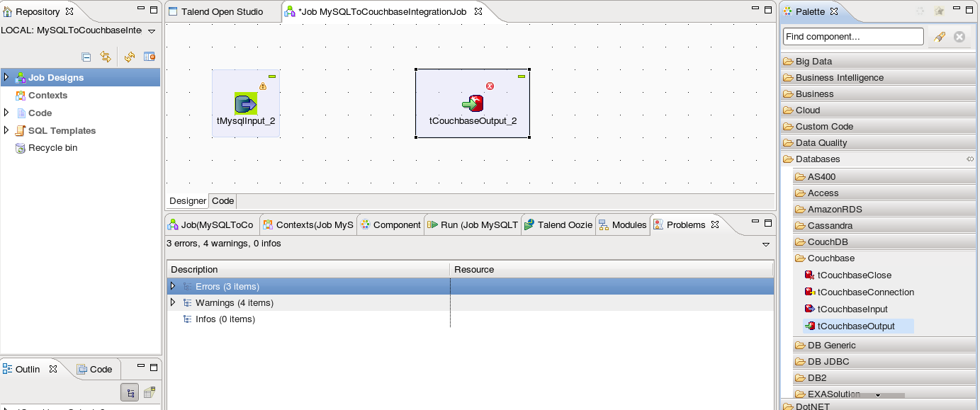Image resolution: width=980 pixels, height=410 pixels.
Task: Click the palette search flashlight icon
Action: 940,37
